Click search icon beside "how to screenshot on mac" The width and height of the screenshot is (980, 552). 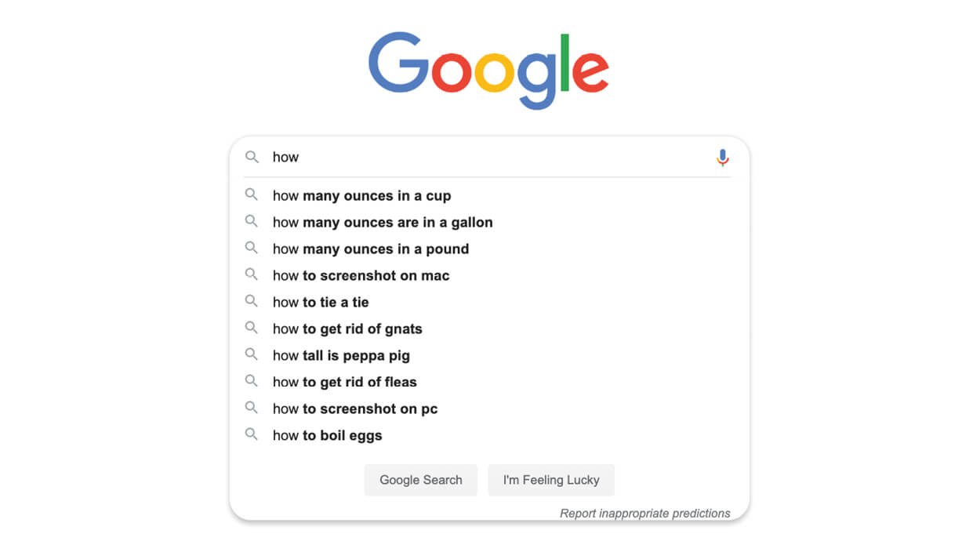pyautogui.click(x=251, y=274)
